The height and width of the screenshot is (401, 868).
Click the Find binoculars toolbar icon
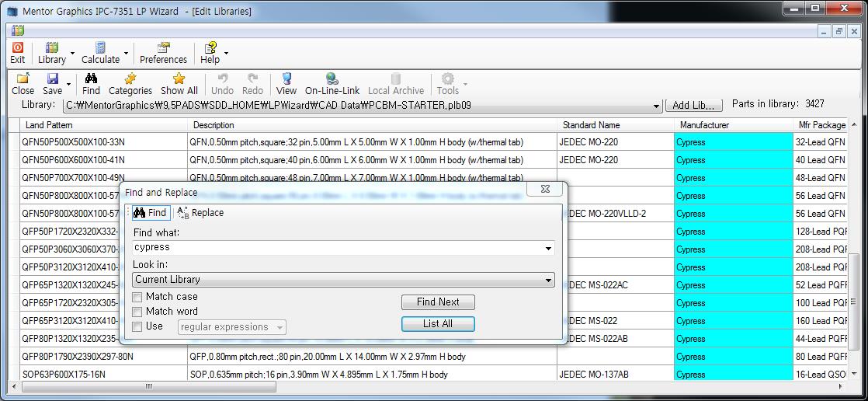[x=92, y=78]
